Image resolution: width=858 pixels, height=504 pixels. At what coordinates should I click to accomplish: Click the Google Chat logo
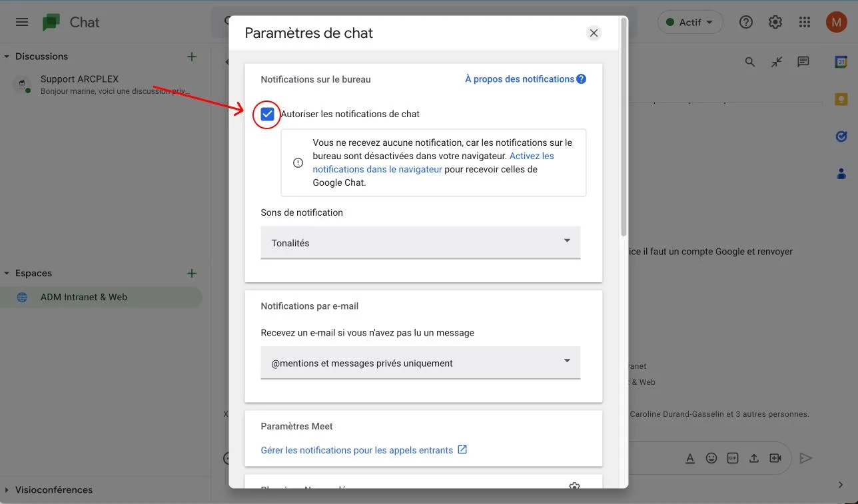pos(51,23)
